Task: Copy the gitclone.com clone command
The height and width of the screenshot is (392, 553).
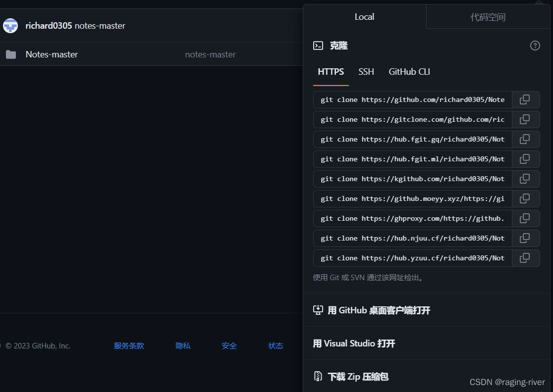Action: point(525,119)
